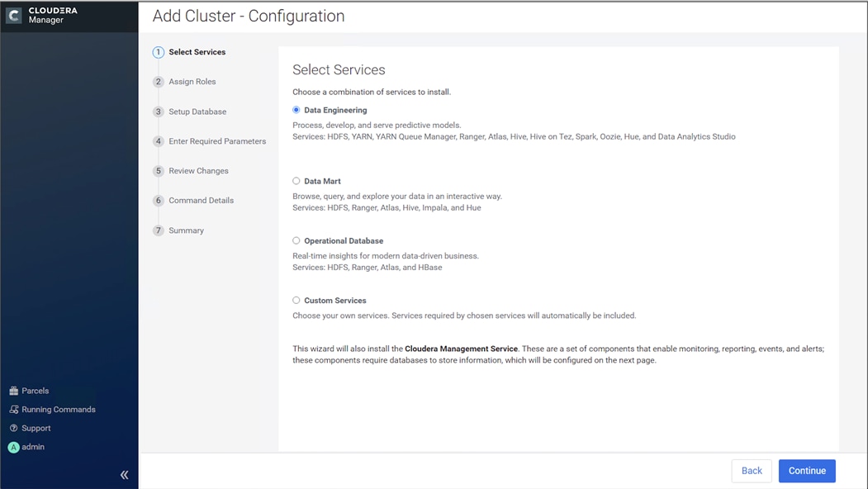Viewport: 868px width, 489px height.
Task: Click 'Browse, query, and explore your data' text
Action: tap(397, 196)
